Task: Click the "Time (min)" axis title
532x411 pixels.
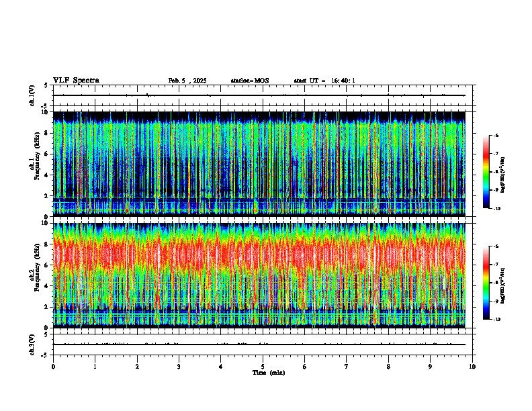Action: 269,373
